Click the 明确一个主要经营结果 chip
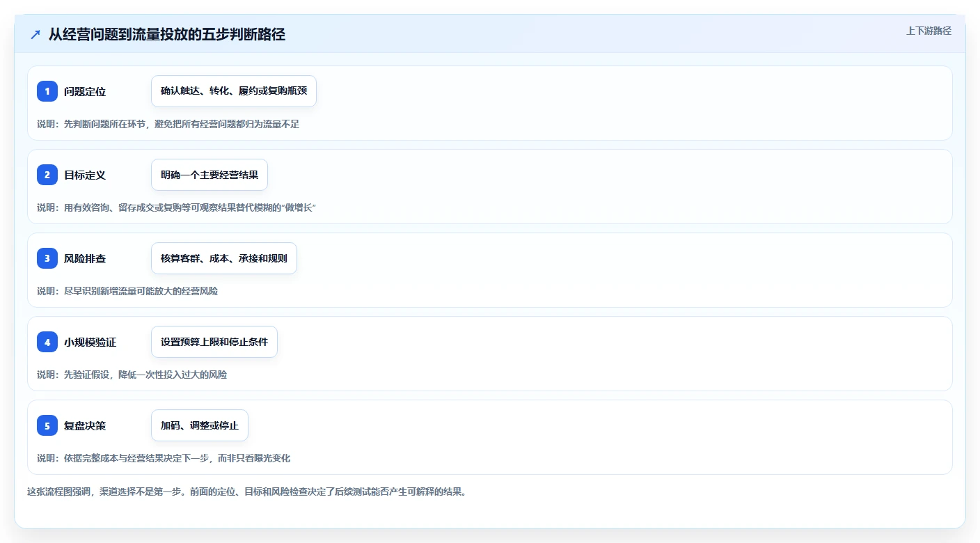 [210, 175]
